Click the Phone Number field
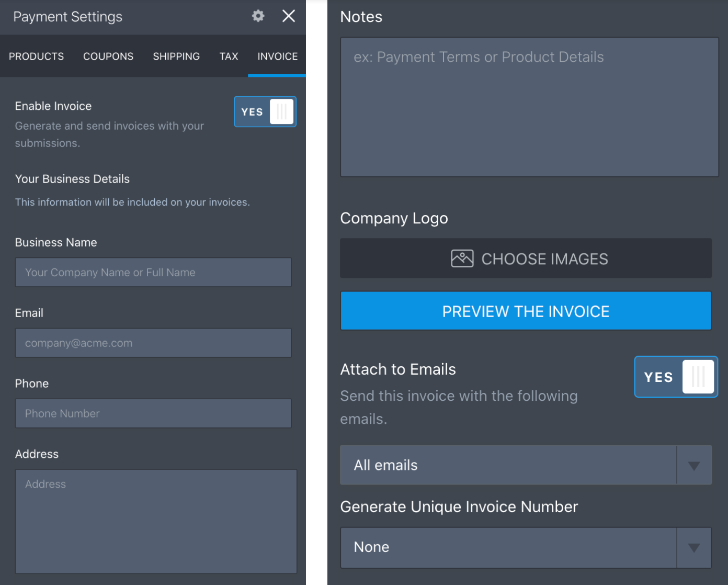This screenshot has height=585, width=728. (153, 413)
